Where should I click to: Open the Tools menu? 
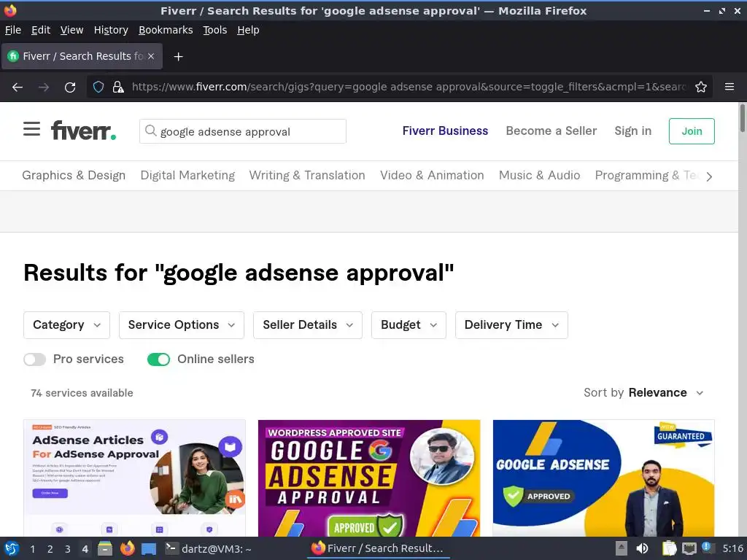pyautogui.click(x=215, y=30)
